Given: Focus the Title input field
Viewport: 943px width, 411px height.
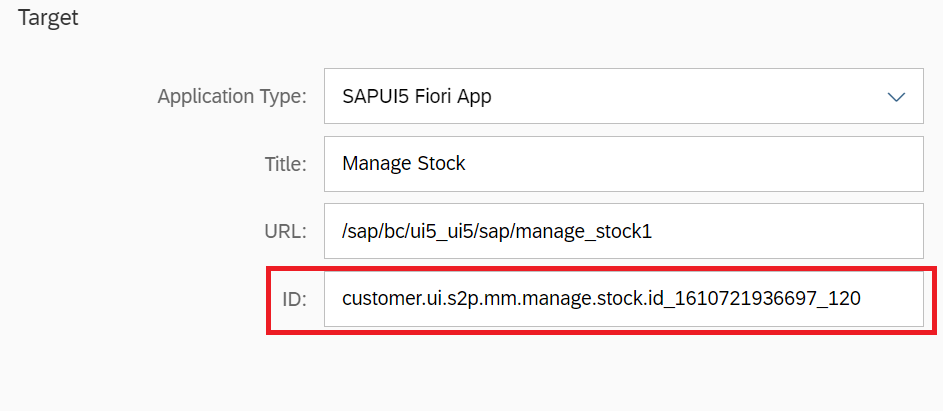Looking at the screenshot, I should point(622,163).
